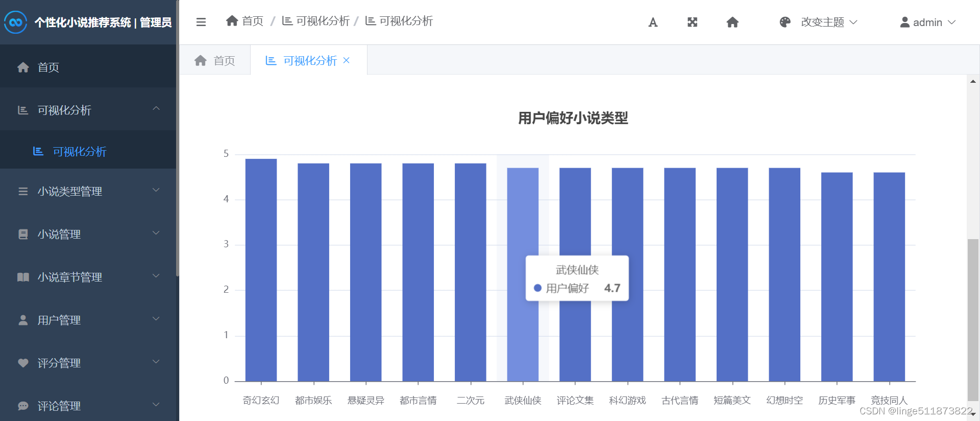Click the 悬疑灵异 axis label
980x421 pixels.
(365, 400)
